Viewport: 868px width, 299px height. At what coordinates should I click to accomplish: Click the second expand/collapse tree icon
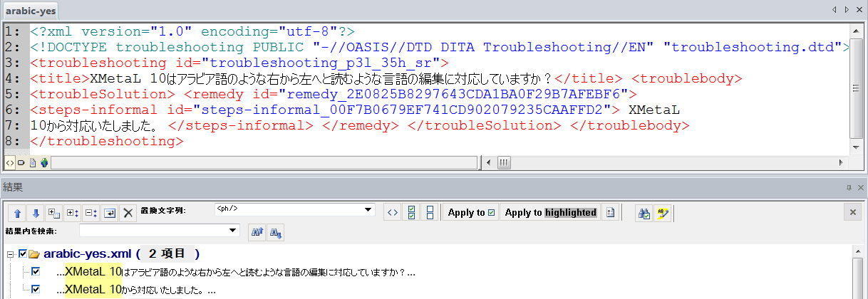(x=72, y=213)
